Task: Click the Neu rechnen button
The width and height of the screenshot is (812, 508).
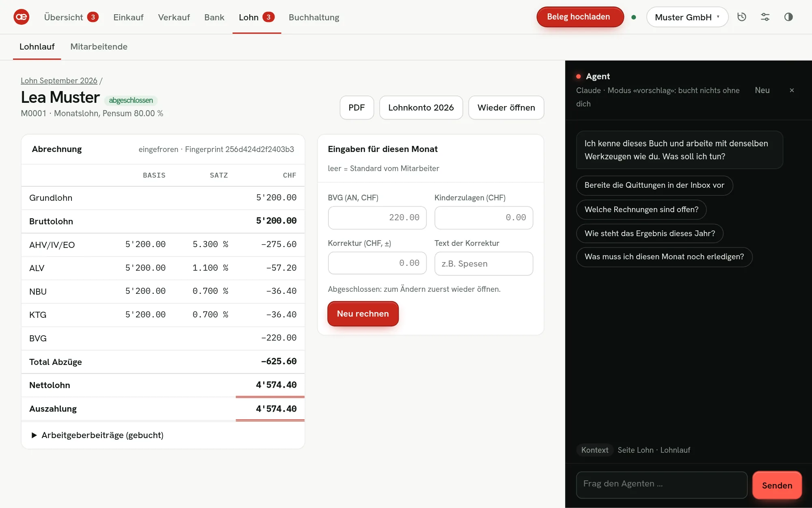Action: click(x=363, y=314)
